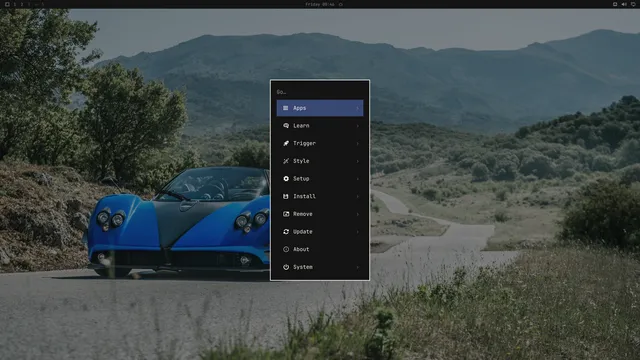Click the Remove folder icon
This screenshot has width=640, height=360.
(286, 214)
